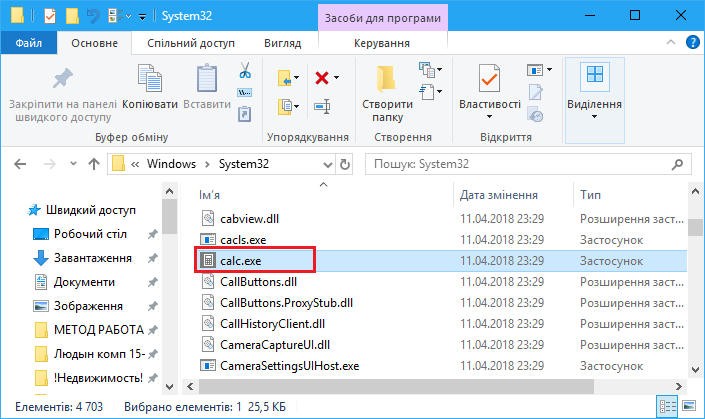Switch to Спільний доступ tab

[x=191, y=43]
